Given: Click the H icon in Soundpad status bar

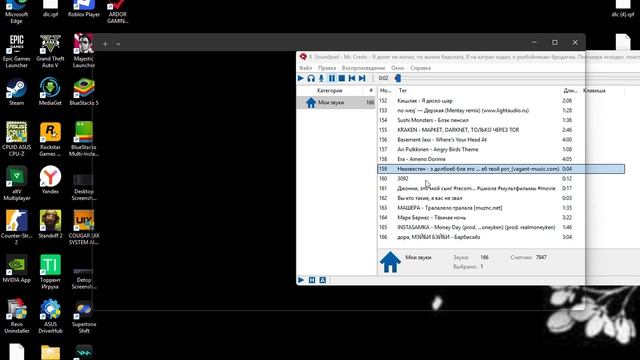Looking at the screenshot, I should (x=312, y=280).
